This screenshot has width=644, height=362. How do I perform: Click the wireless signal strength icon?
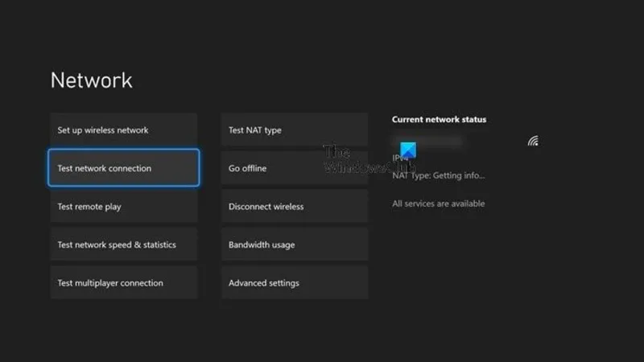pyautogui.click(x=533, y=141)
